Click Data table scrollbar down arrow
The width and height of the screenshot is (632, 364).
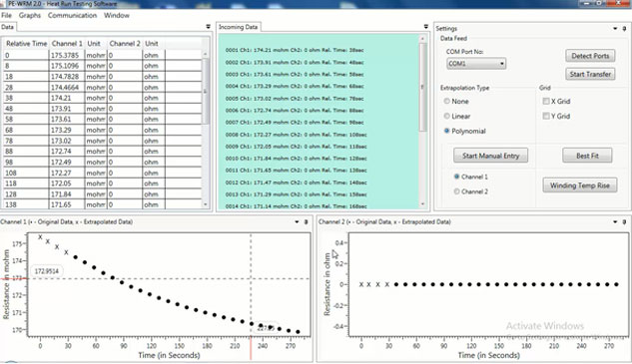point(205,204)
